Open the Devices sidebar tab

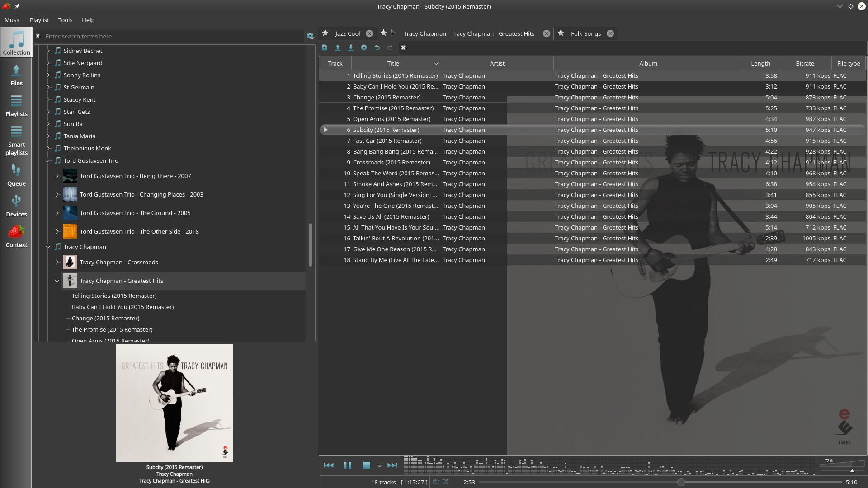16,206
